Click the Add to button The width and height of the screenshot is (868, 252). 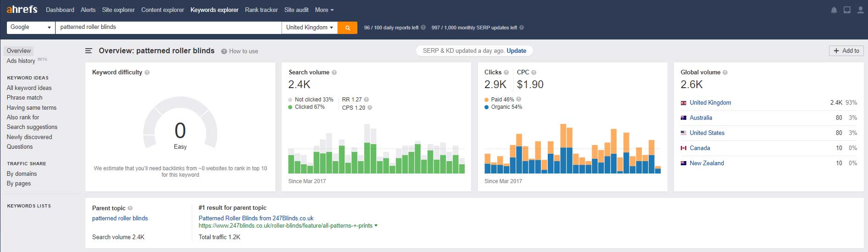point(846,50)
